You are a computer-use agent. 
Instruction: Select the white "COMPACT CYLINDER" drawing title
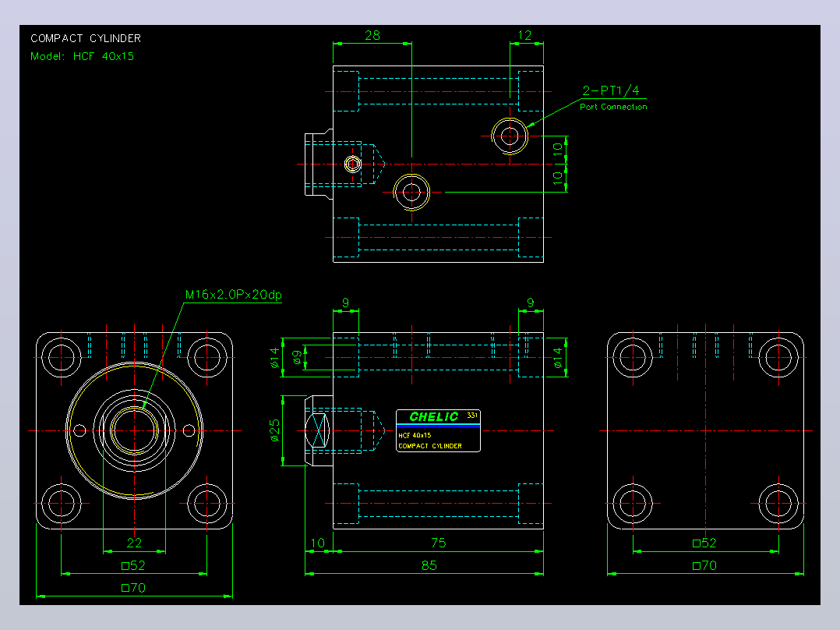[x=86, y=39]
